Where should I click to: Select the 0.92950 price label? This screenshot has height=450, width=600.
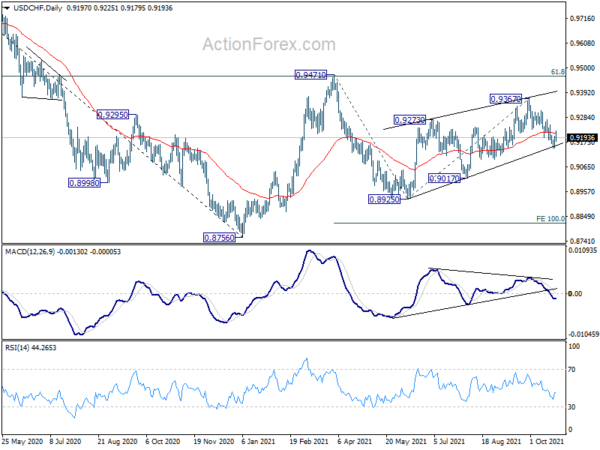[112, 114]
